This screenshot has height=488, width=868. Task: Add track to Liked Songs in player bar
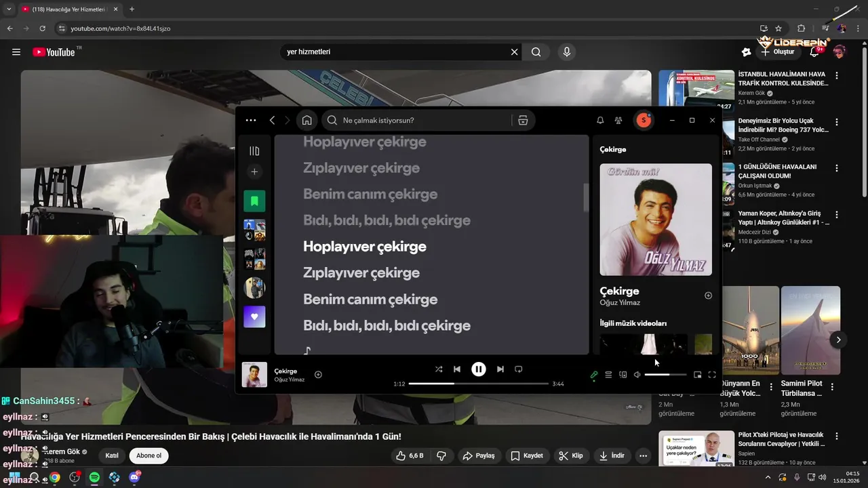(x=318, y=375)
